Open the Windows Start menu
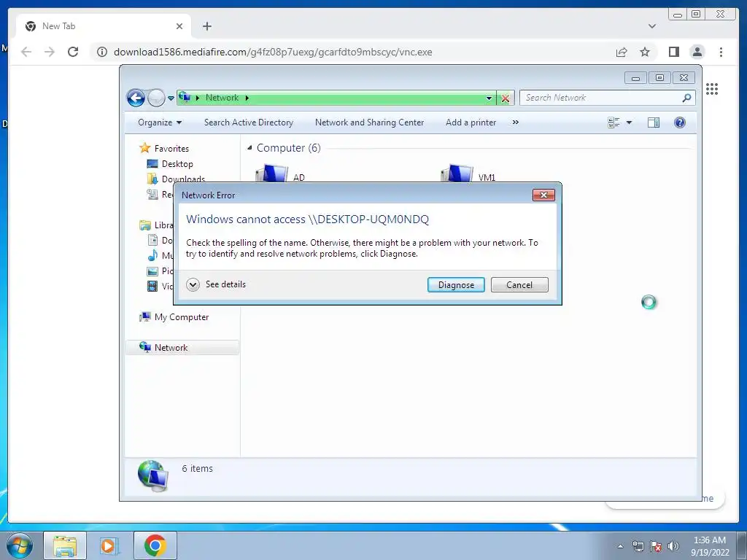The image size is (747, 560). tap(20, 545)
